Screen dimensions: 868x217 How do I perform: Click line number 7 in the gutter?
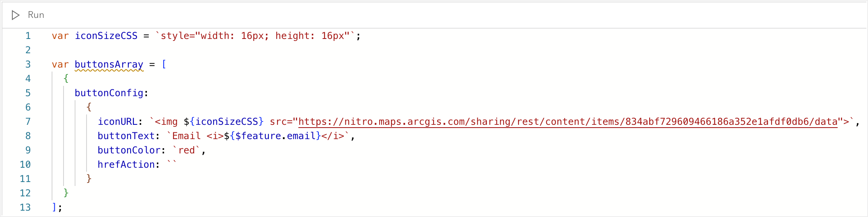tap(28, 122)
